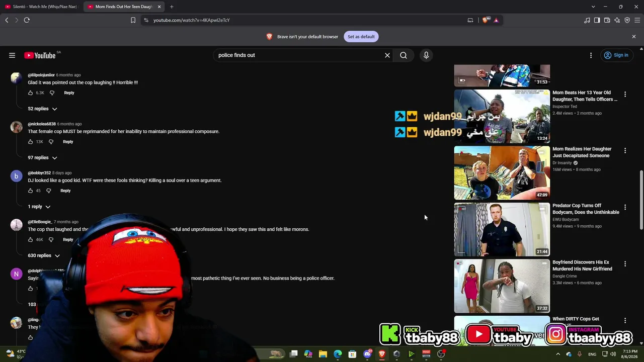Open options for Boyfriend Discovers His Ex video
Image resolution: width=644 pixels, height=362 pixels.
pyautogui.click(x=625, y=263)
